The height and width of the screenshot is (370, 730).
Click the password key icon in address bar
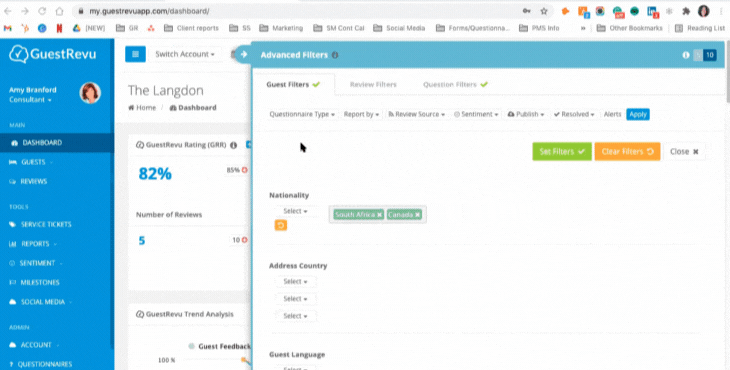coord(527,11)
